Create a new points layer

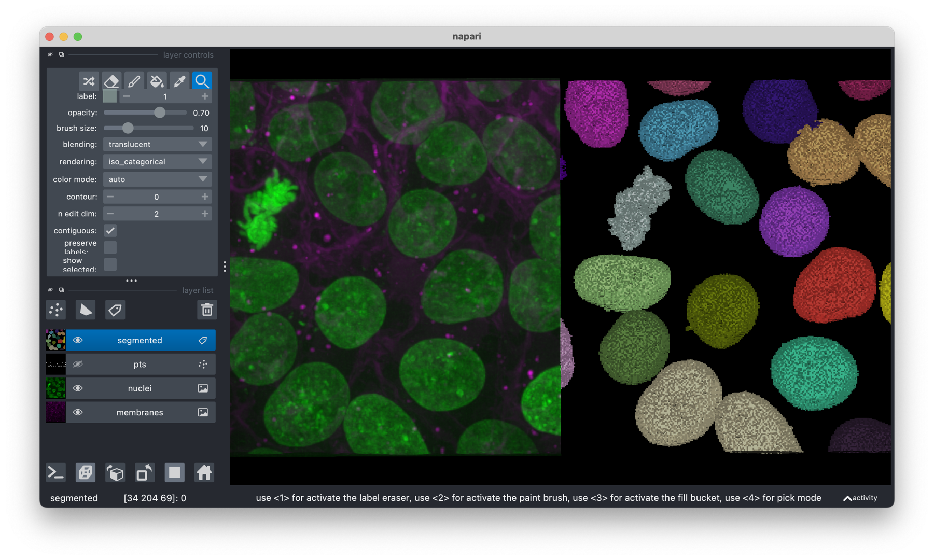[x=56, y=310]
